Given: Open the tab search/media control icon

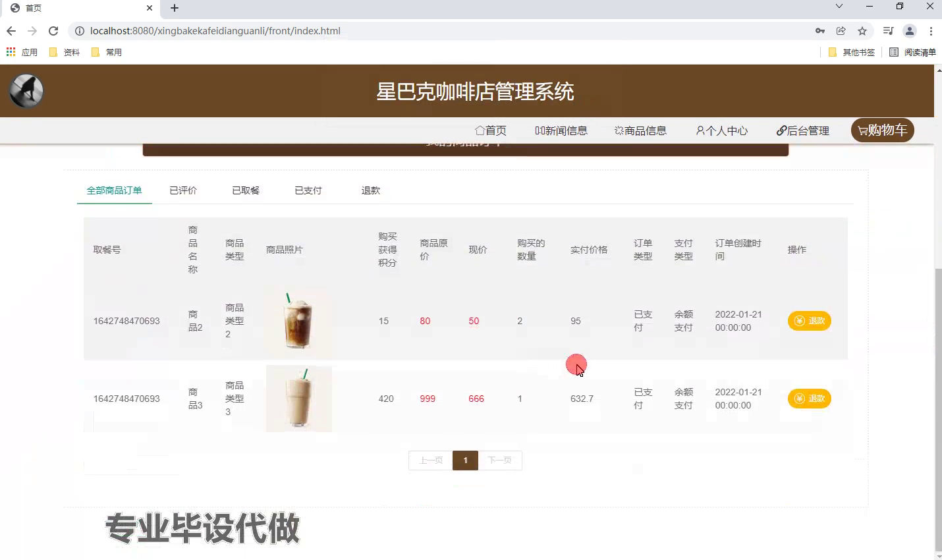Looking at the screenshot, I should pos(888,31).
